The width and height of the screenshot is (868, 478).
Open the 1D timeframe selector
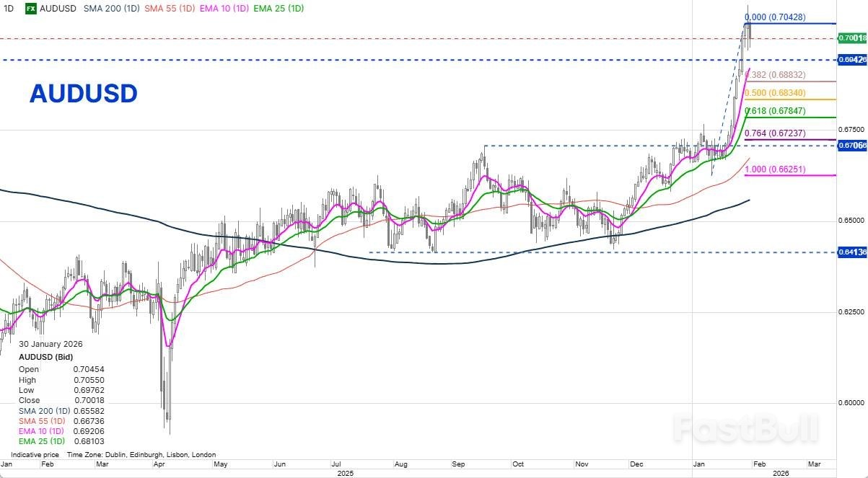[x=9, y=9]
